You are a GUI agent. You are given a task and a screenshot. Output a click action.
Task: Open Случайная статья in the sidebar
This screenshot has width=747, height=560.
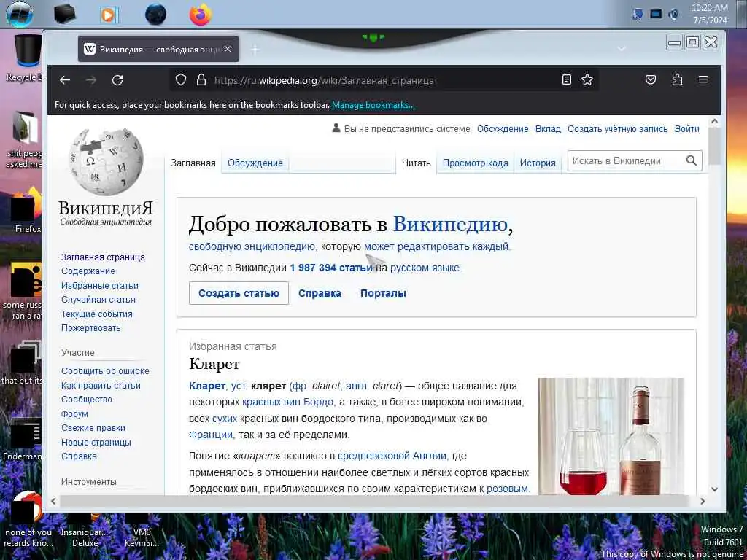(98, 300)
